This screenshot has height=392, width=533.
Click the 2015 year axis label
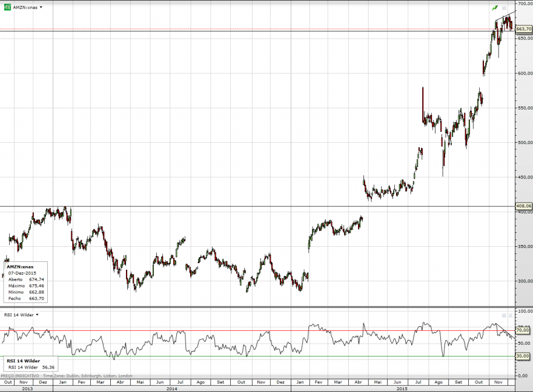point(402,388)
